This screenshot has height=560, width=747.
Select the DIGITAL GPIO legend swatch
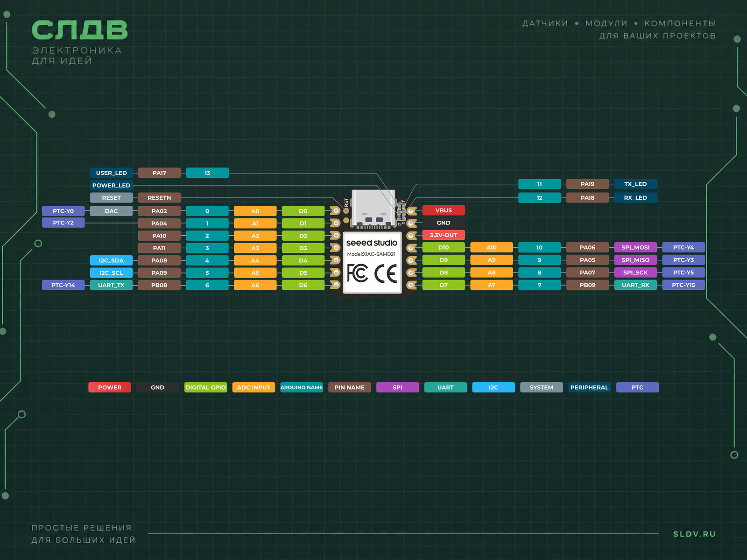point(205,387)
